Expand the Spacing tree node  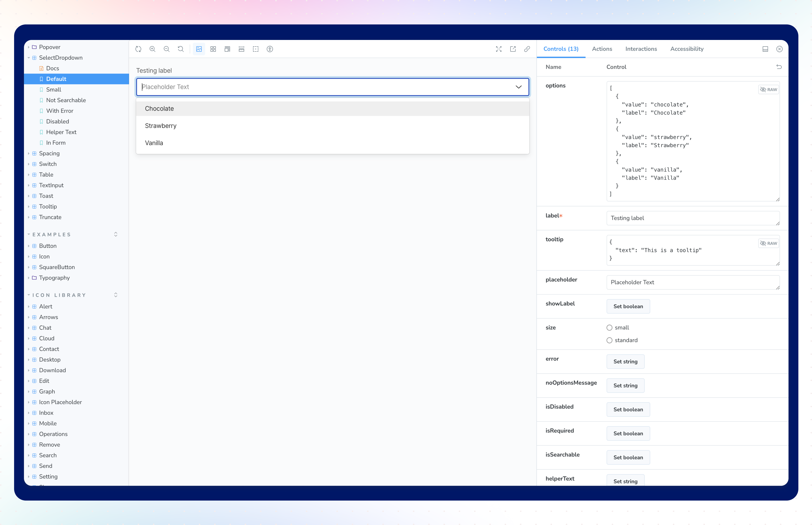tap(29, 153)
